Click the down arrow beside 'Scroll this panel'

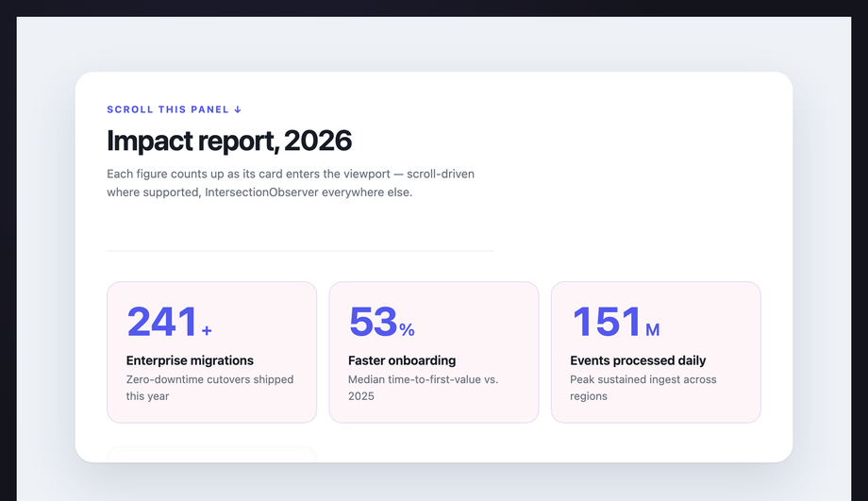click(238, 109)
